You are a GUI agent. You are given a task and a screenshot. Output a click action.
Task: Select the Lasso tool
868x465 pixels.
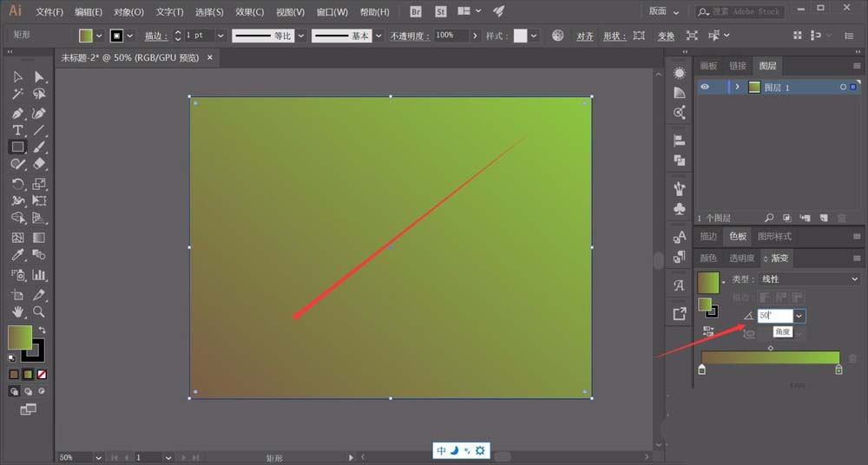pos(39,94)
